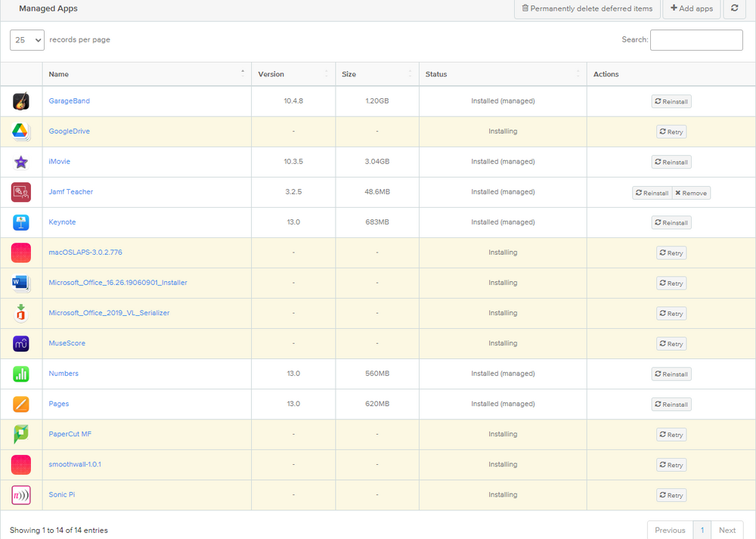Retry GoogleDrive installation
Screen dimensions: 756x539
coord(671,132)
